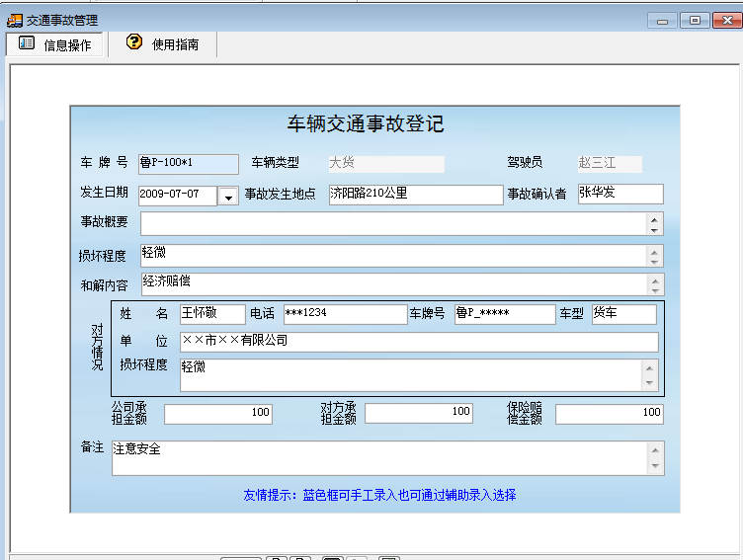Screen dimensions: 743x560
Task: Click the empty 事故概要 text box
Action: (x=393, y=223)
